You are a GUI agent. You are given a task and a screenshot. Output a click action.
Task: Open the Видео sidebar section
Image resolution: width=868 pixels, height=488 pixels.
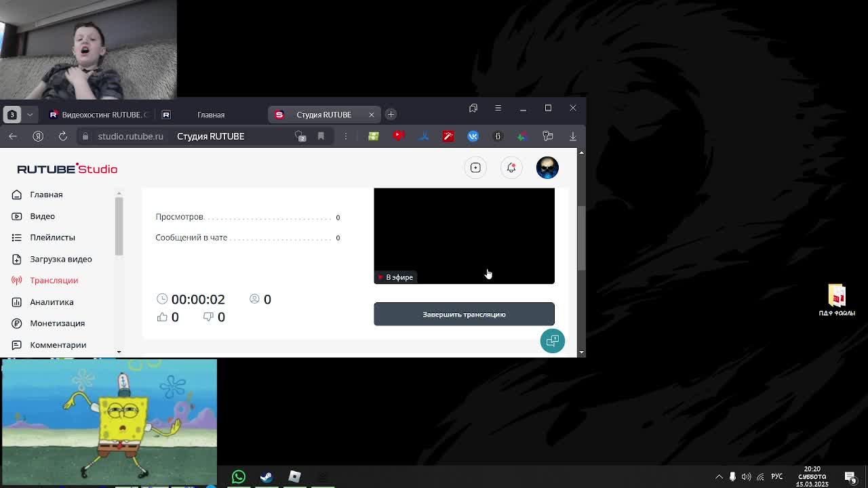42,216
